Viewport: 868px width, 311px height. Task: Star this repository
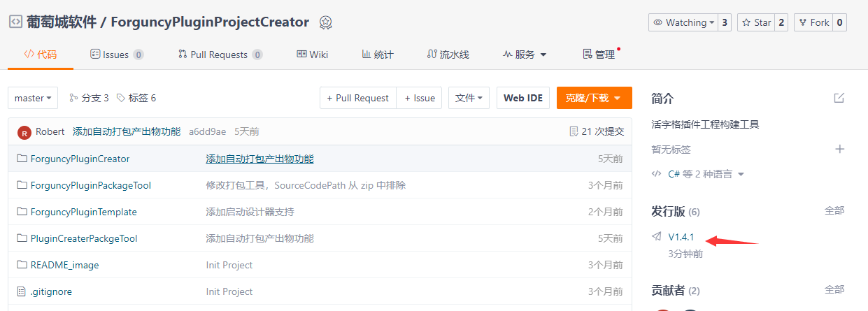755,22
